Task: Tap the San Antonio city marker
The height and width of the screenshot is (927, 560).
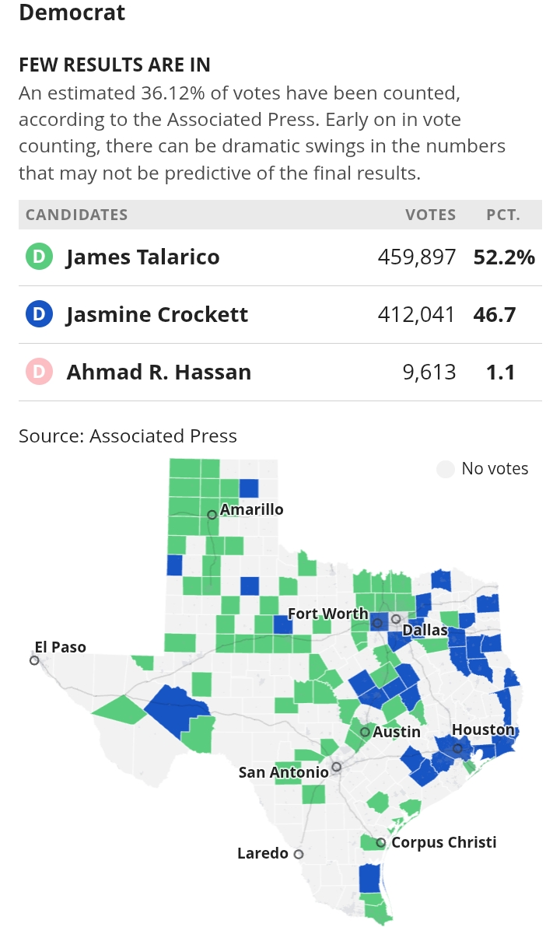Action: coord(336,767)
